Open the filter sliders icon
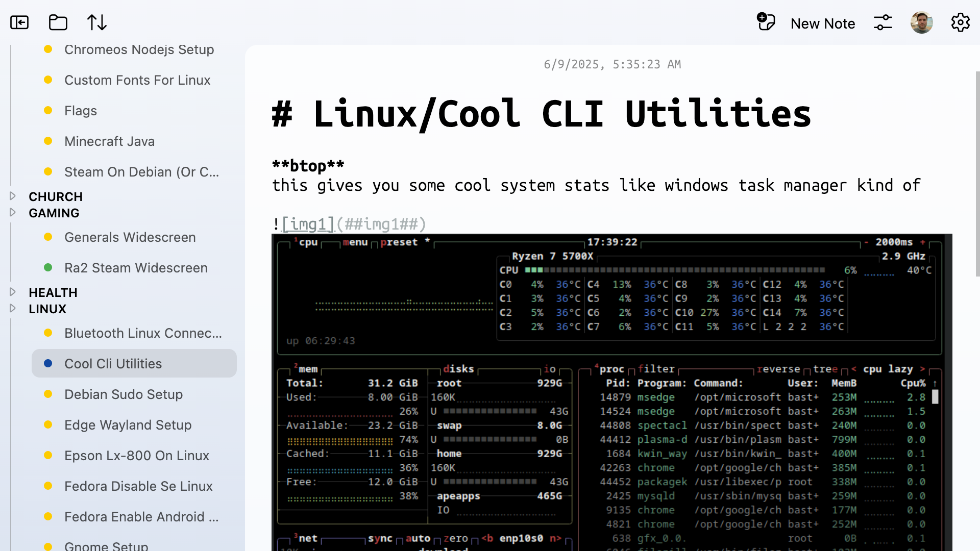The image size is (980, 551). (x=883, y=22)
